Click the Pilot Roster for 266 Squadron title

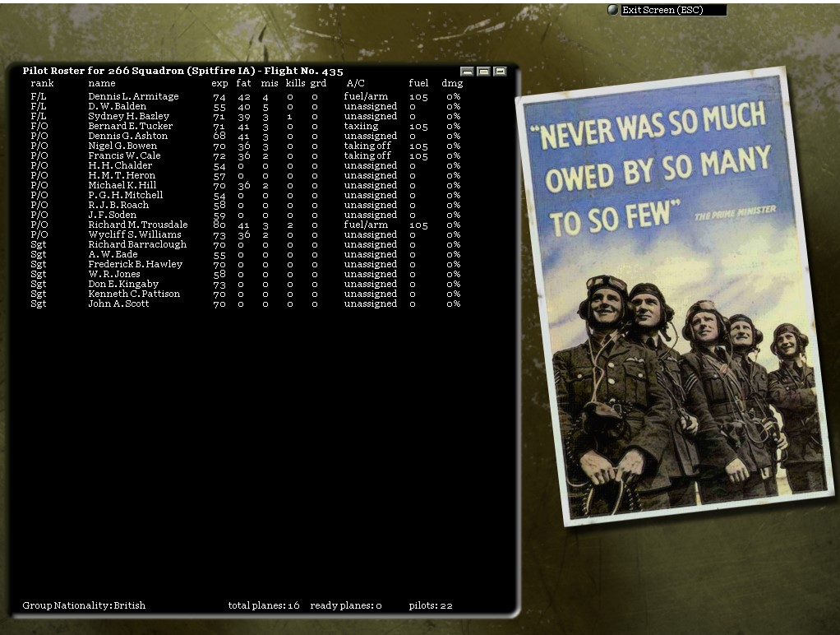coord(182,71)
